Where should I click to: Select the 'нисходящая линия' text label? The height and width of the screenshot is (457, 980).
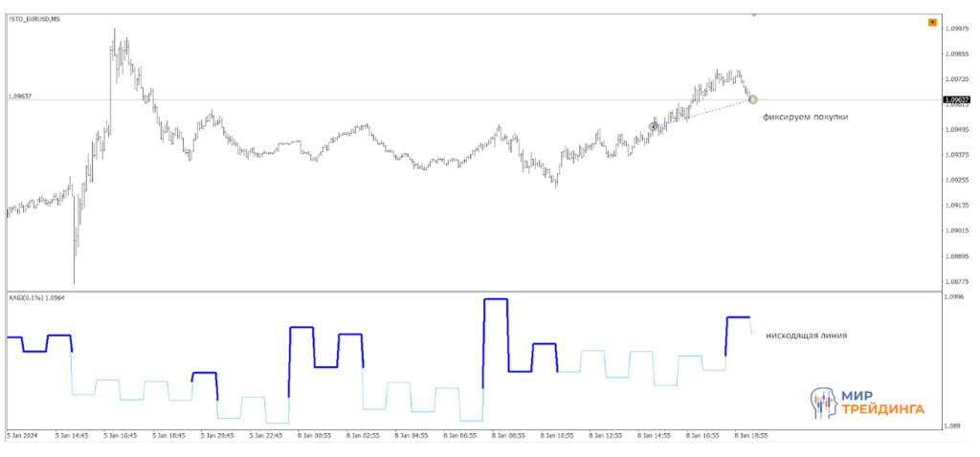point(806,336)
